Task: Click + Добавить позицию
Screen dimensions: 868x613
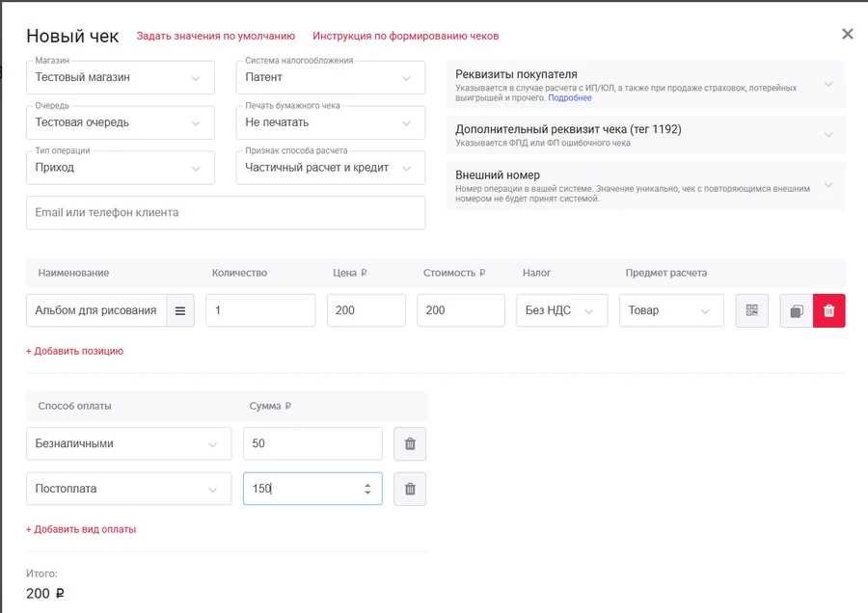Action: [74, 351]
